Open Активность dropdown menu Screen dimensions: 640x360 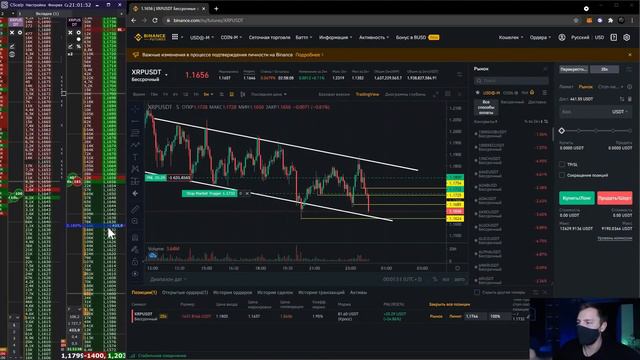[x=373, y=37]
